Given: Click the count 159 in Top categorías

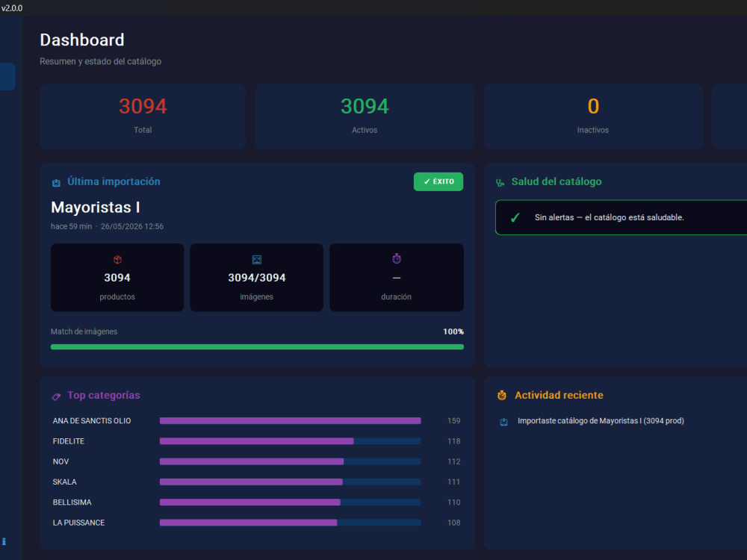Looking at the screenshot, I should click(x=454, y=421).
